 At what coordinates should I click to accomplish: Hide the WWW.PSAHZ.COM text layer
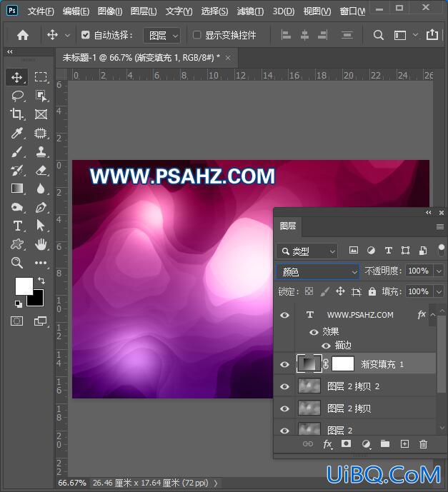point(285,315)
